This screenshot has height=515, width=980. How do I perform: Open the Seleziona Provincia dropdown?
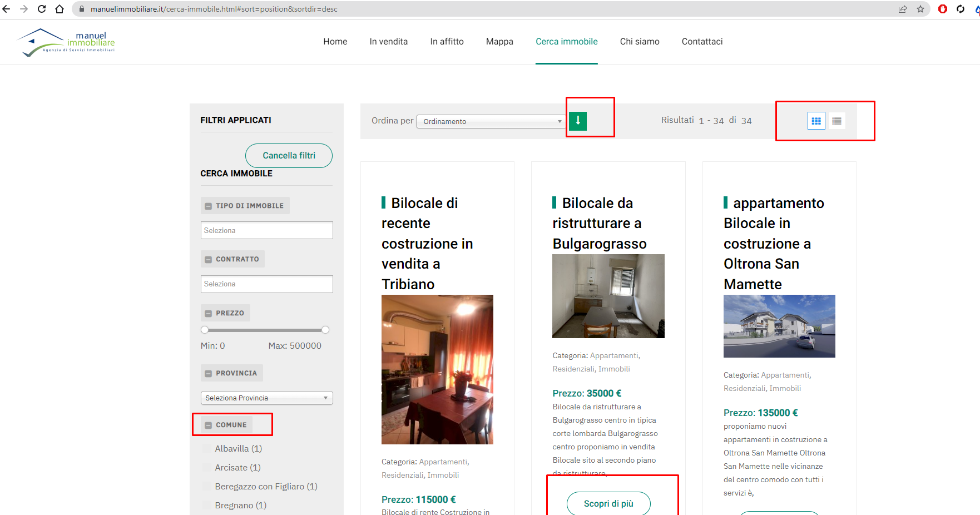click(267, 398)
